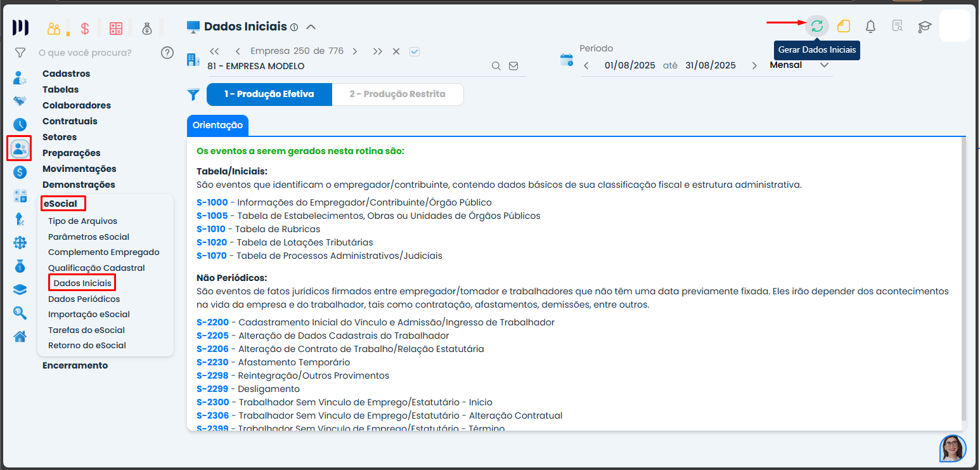980x470 pixels.
Task: Click the Período calendar icon
Action: point(567,60)
